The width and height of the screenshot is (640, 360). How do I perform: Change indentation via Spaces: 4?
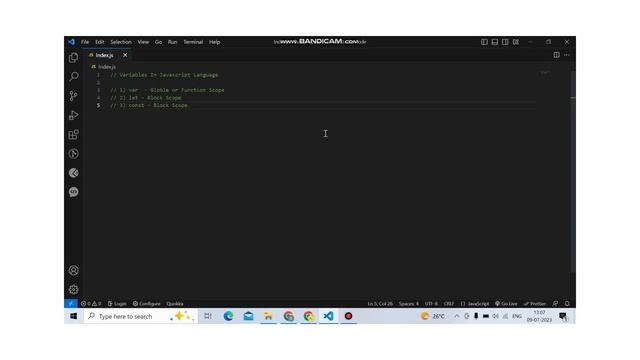click(x=409, y=304)
